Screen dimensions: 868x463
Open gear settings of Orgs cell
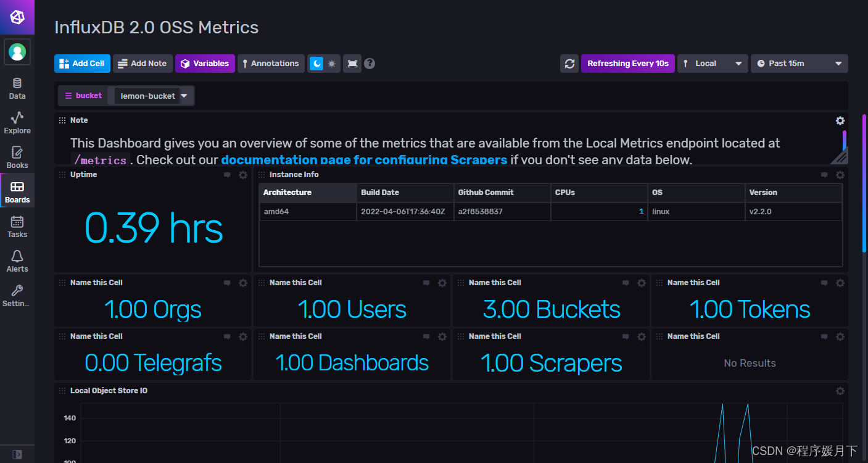pos(243,283)
